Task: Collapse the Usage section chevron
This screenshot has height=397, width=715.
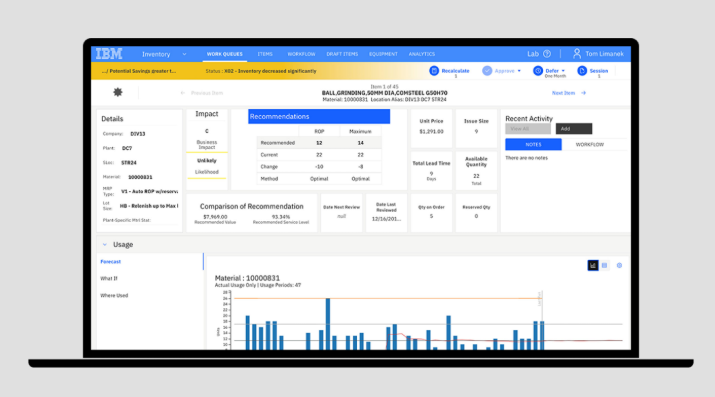Action: click(x=105, y=245)
